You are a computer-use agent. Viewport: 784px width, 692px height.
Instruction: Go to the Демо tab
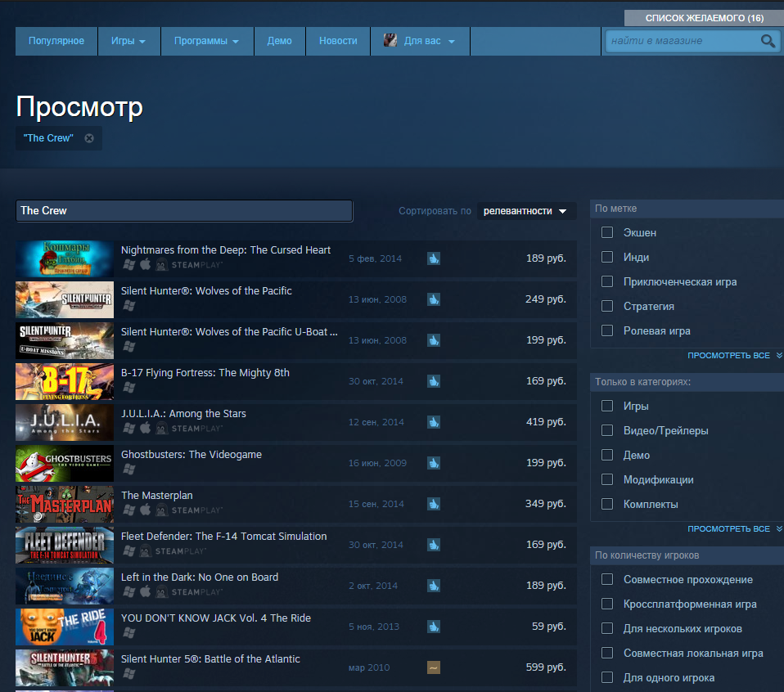click(x=280, y=41)
